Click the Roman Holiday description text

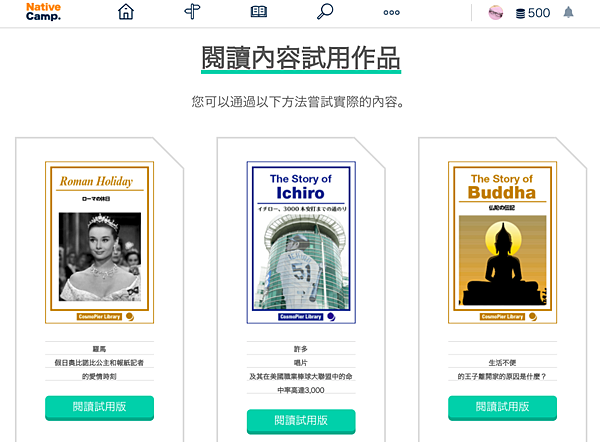(99, 362)
